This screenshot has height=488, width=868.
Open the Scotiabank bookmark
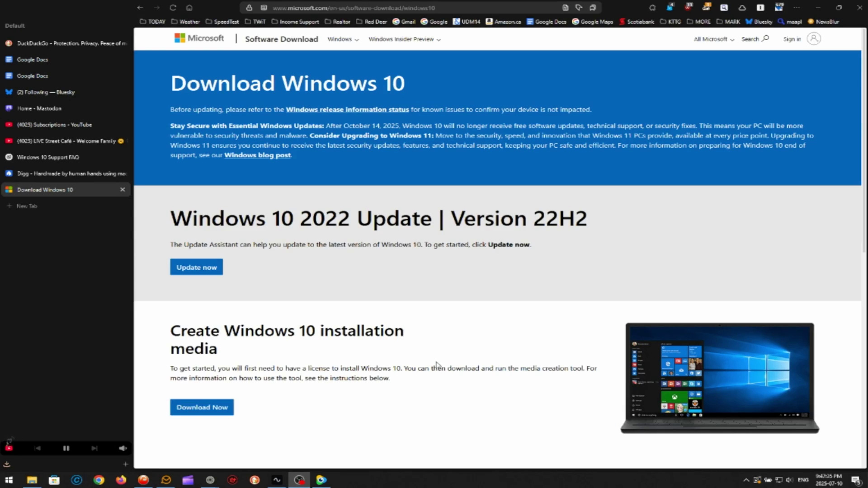(637, 21)
